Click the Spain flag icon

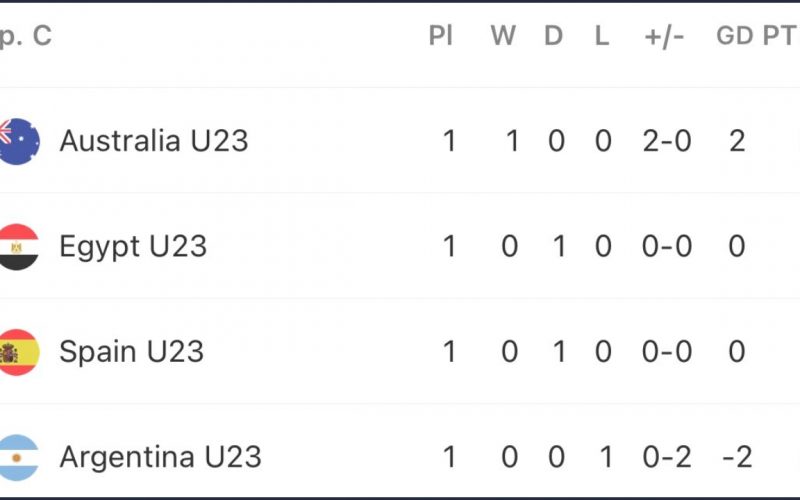pyautogui.click(x=18, y=352)
